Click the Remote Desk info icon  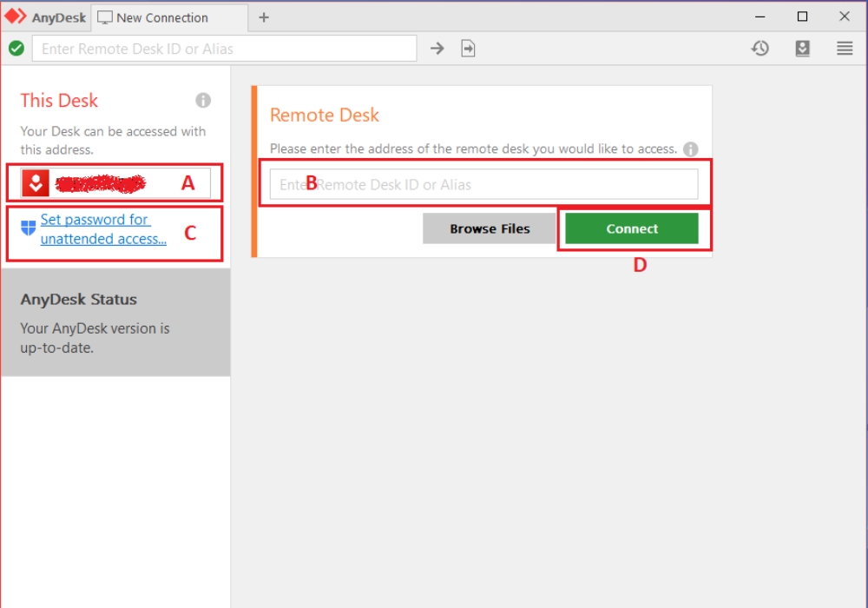(690, 149)
